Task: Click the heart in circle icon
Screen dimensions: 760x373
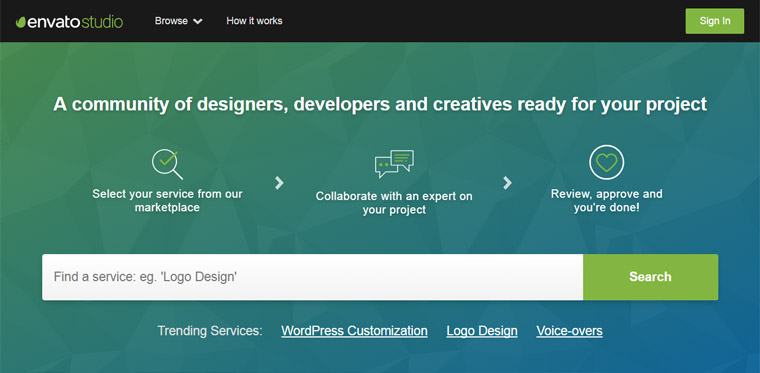Action: (606, 162)
